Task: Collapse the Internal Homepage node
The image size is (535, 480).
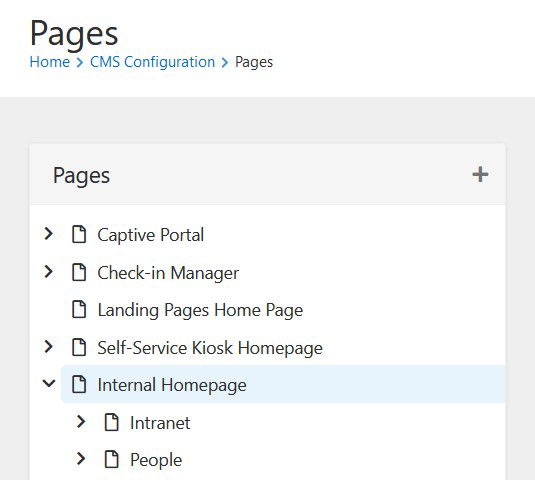Action: tap(49, 383)
